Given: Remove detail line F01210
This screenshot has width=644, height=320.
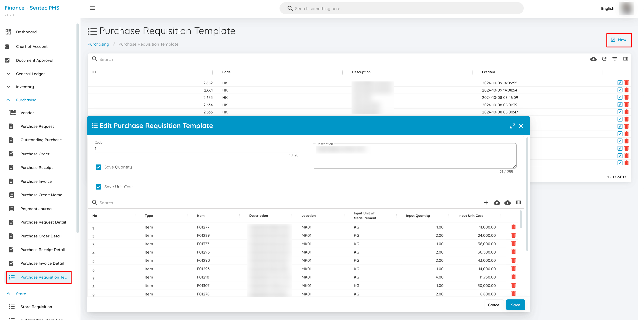Looking at the screenshot, I should pos(513,277).
